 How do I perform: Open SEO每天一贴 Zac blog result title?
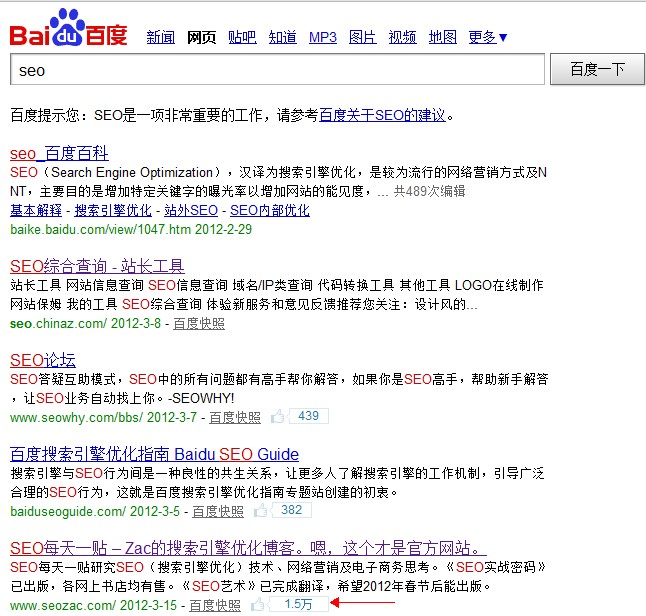pyautogui.click(x=248, y=548)
